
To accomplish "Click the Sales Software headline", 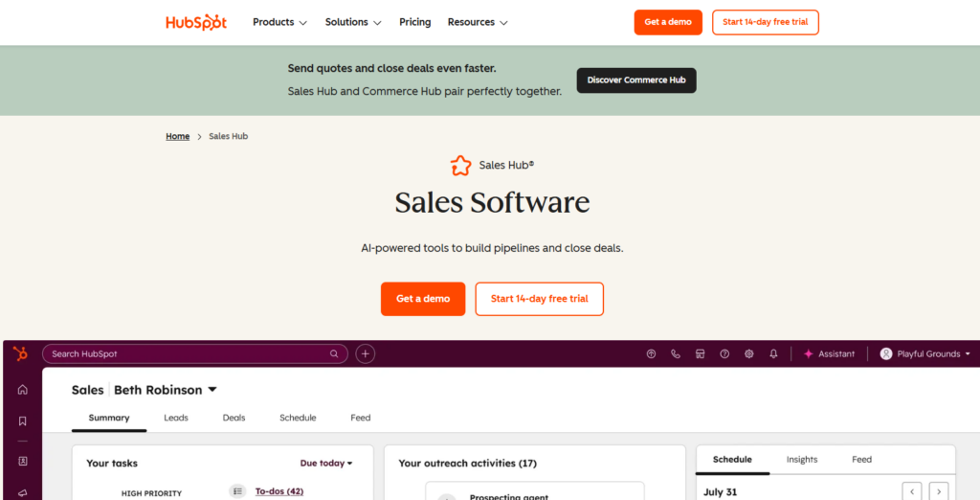I will [x=493, y=202].
